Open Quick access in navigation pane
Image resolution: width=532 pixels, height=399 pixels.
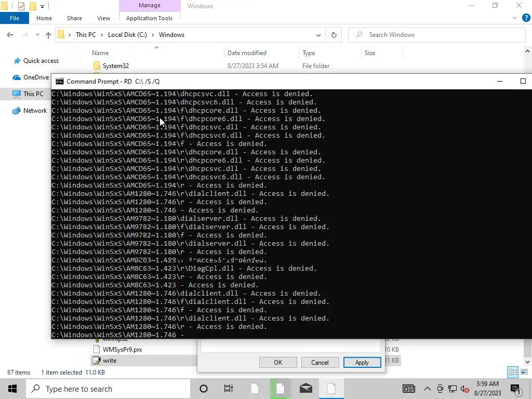[41, 61]
